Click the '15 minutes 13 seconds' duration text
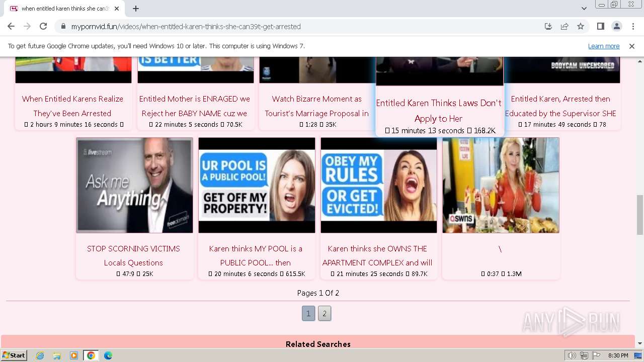The height and width of the screenshot is (362, 644). click(428, 131)
